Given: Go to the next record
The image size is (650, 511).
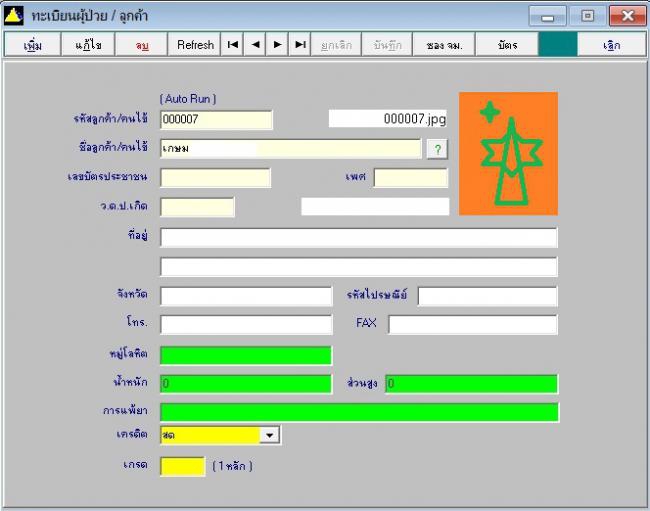Looking at the screenshot, I should point(277,44).
